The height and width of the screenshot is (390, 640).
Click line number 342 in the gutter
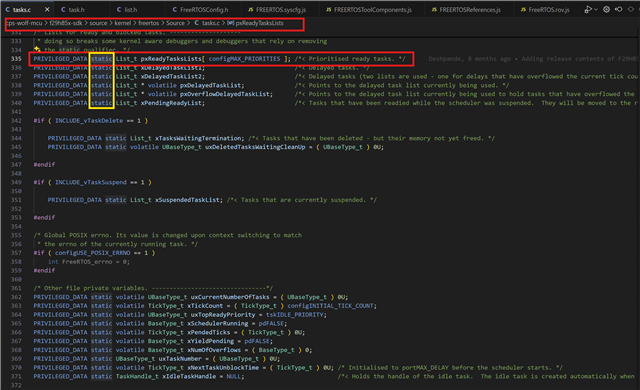(x=16, y=121)
